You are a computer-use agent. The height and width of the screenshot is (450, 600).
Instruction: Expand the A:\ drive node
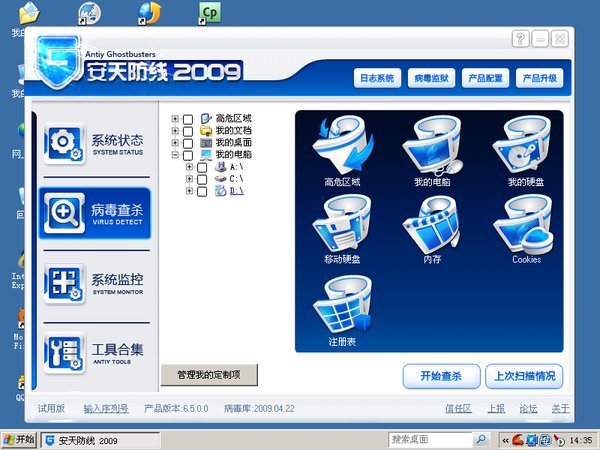click(189, 167)
